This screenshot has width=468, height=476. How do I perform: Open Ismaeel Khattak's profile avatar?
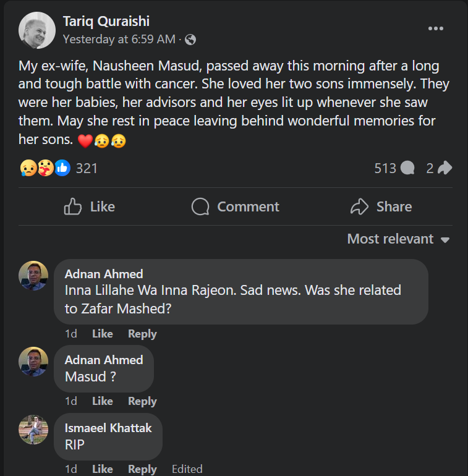pyautogui.click(x=33, y=429)
